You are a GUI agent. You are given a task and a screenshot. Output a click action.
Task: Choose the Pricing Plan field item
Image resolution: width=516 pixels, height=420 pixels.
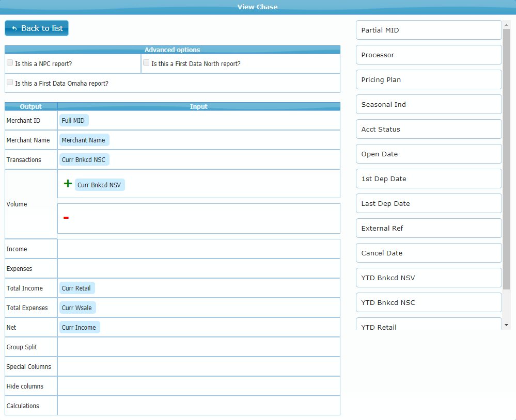(x=429, y=79)
